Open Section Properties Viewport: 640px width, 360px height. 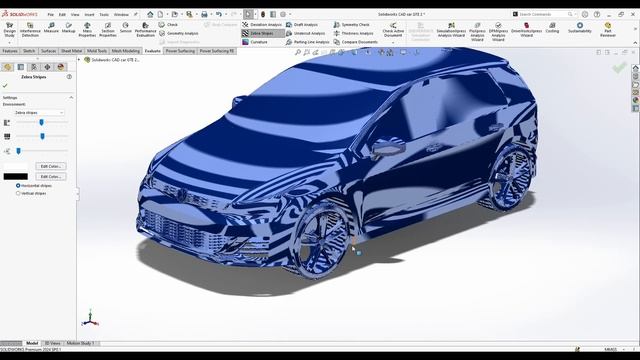point(108,30)
